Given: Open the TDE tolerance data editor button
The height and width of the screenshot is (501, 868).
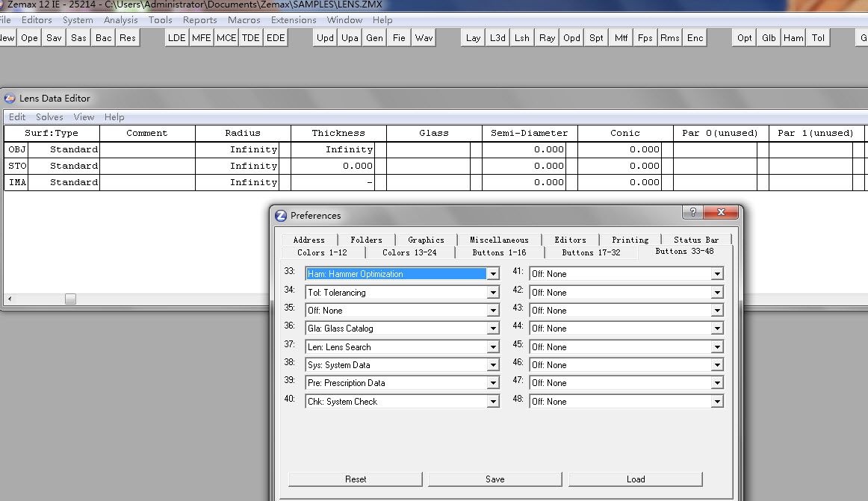Looking at the screenshot, I should point(251,37).
